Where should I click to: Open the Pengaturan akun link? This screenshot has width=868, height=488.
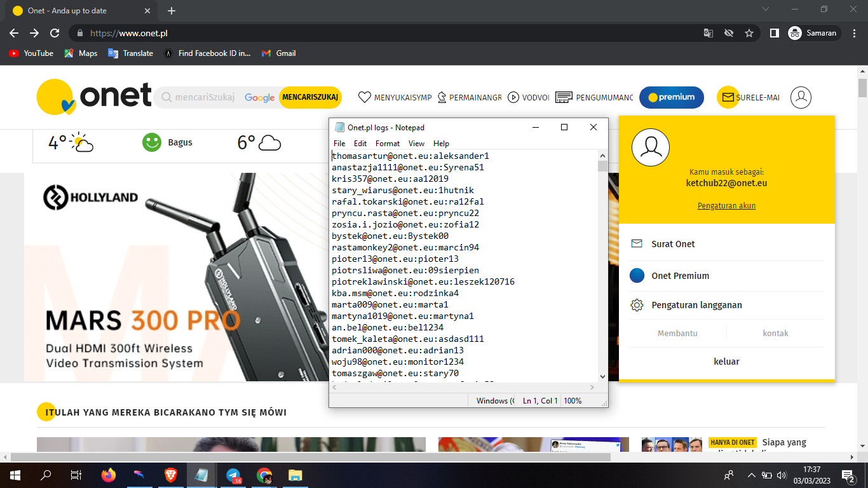click(726, 206)
